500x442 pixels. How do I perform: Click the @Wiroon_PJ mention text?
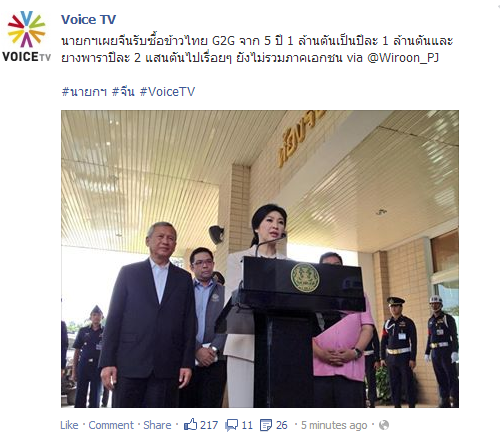click(403, 58)
